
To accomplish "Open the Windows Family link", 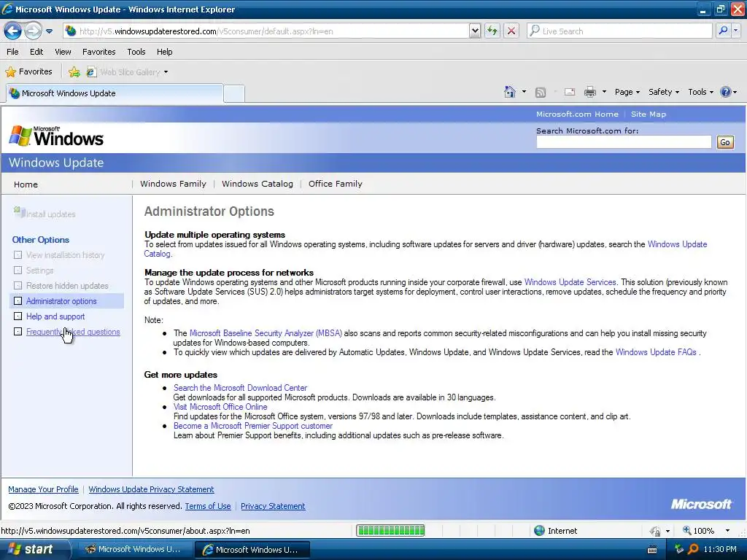I will pyautogui.click(x=173, y=184).
